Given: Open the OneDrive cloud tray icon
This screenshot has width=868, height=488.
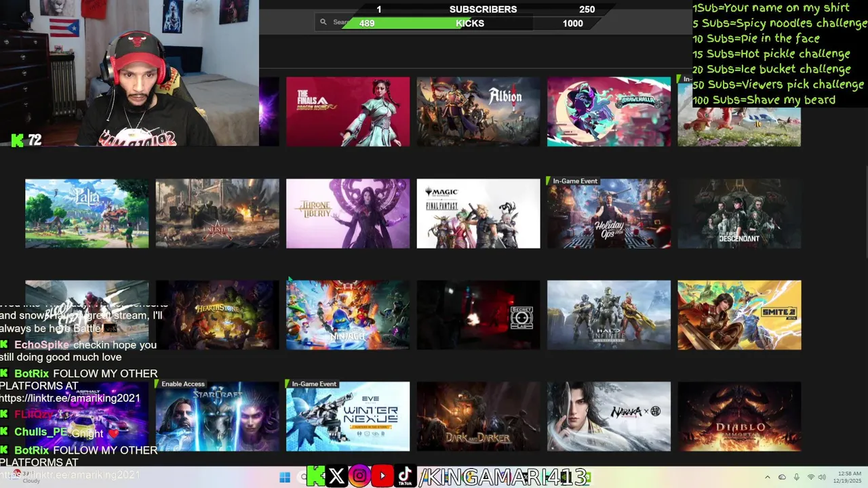Looking at the screenshot, I should point(782,477).
